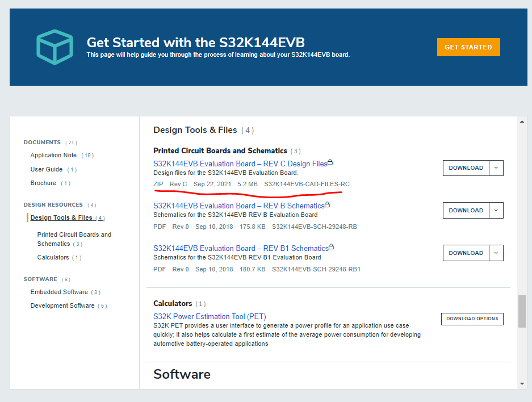Click the scrollbar down arrow
The width and height of the screenshot is (532, 402).
coord(522,384)
